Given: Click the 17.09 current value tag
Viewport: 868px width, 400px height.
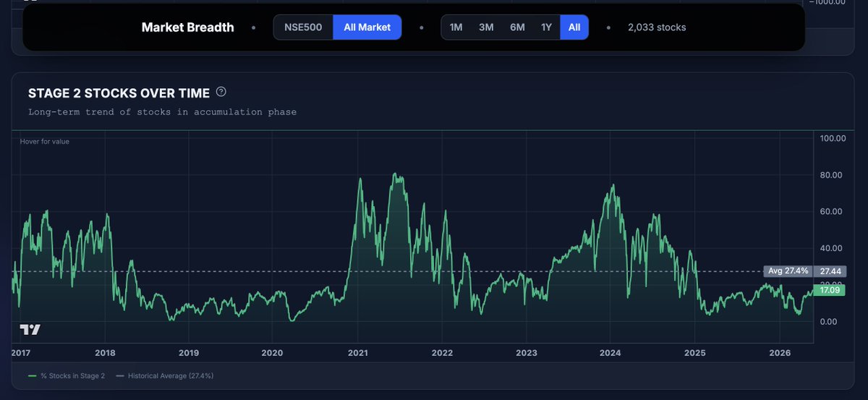Looking at the screenshot, I should pyautogui.click(x=828, y=290).
